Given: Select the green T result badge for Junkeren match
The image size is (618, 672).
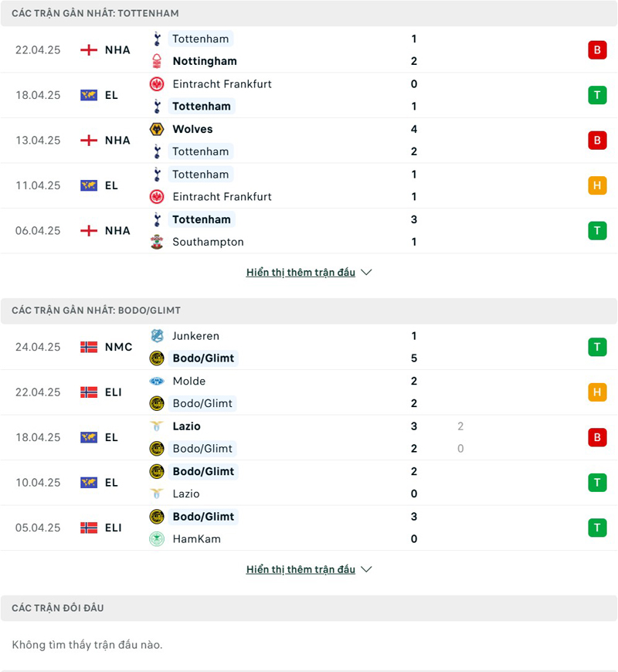Looking at the screenshot, I should pyautogui.click(x=597, y=347).
